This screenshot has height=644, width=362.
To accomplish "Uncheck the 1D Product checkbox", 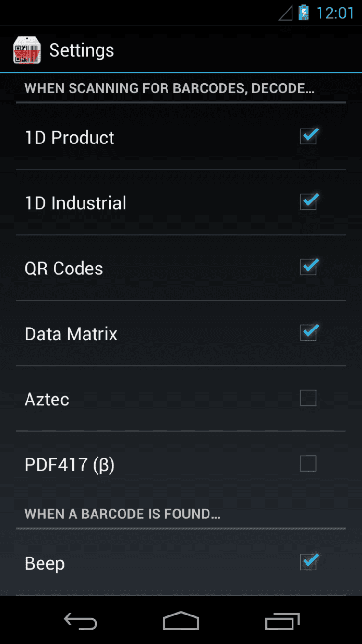I will pos(308,137).
